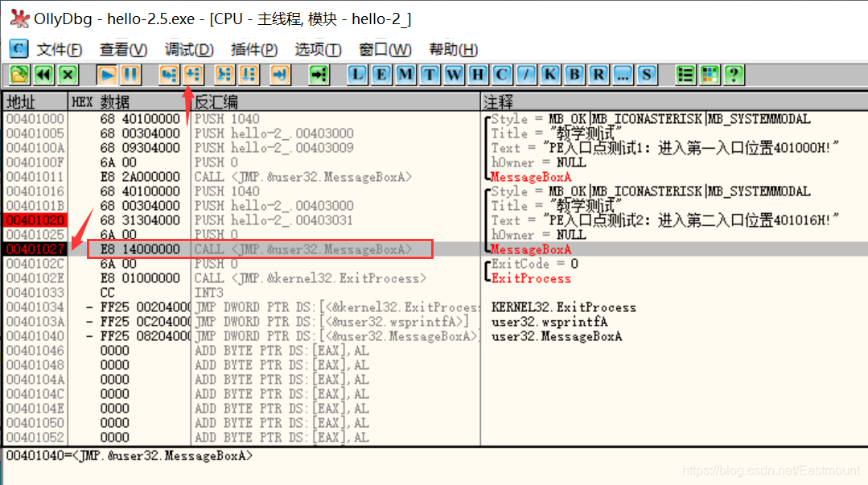Open the Windows list (W button)
Image resolution: width=868 pixels, height=485 pixels.
(454, 75)
